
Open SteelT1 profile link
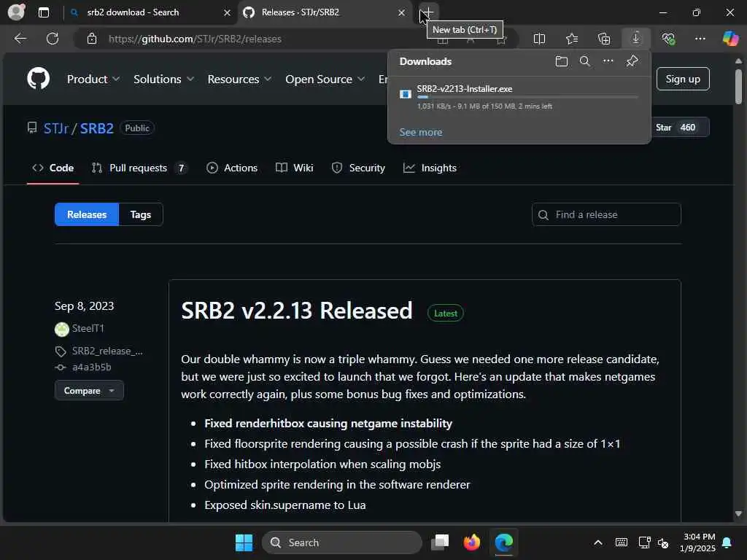(88, 328)
